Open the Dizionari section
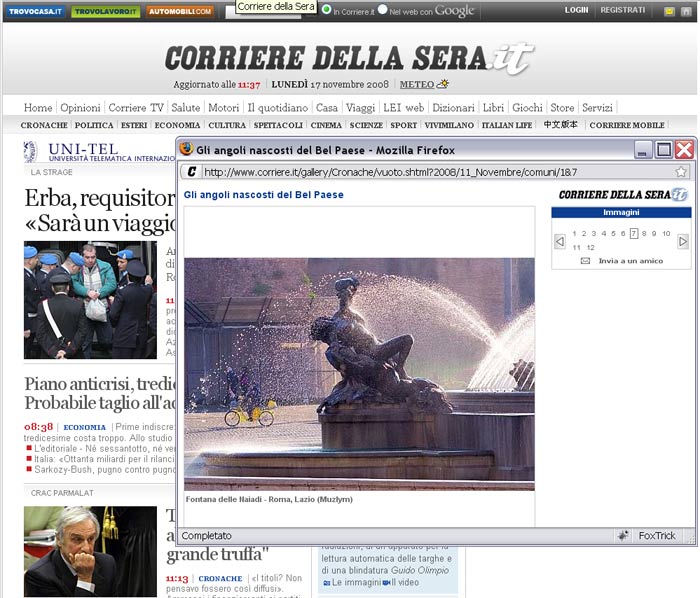This screenshot has height=598, width=700. [x=453, y=108]
